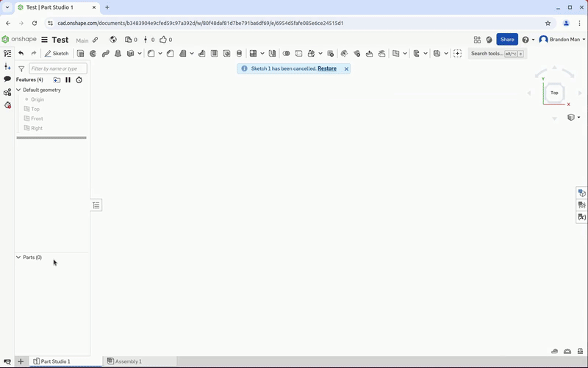
Task: Select the Extrude tool icon
Action: point(81,54)
